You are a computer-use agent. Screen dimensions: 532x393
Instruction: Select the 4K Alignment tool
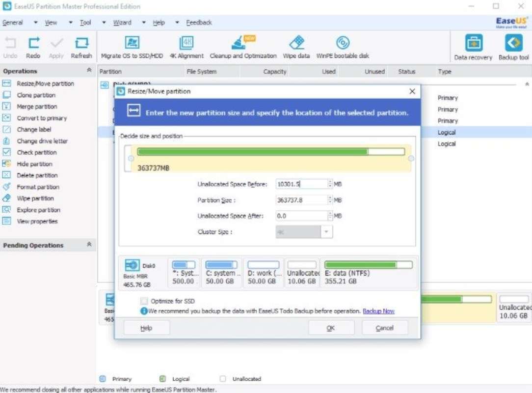186,47
